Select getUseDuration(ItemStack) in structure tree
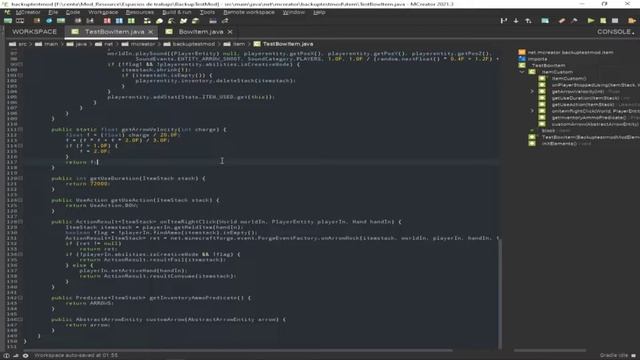The image size is (640, 360). pos(585,98)
